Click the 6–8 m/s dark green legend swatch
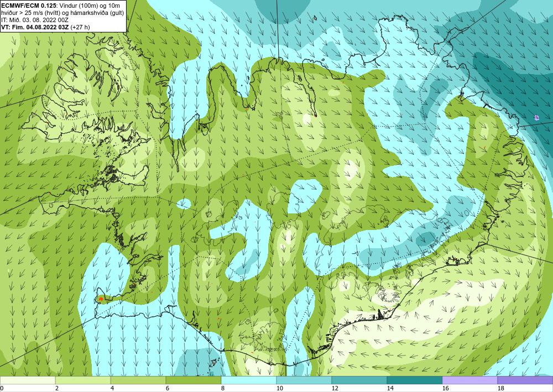Screen dimensions: 553x392 [193, 380]
